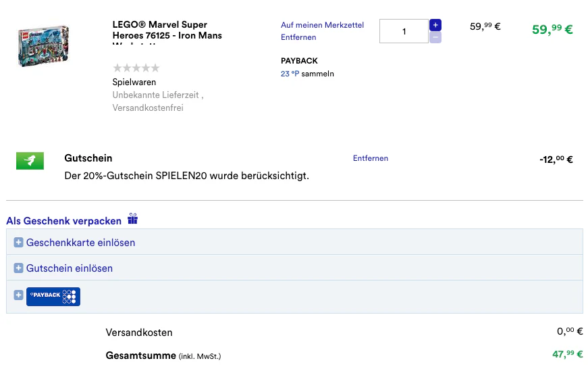Open LEGO Marvel Super Heroes 76125 title

167,30
